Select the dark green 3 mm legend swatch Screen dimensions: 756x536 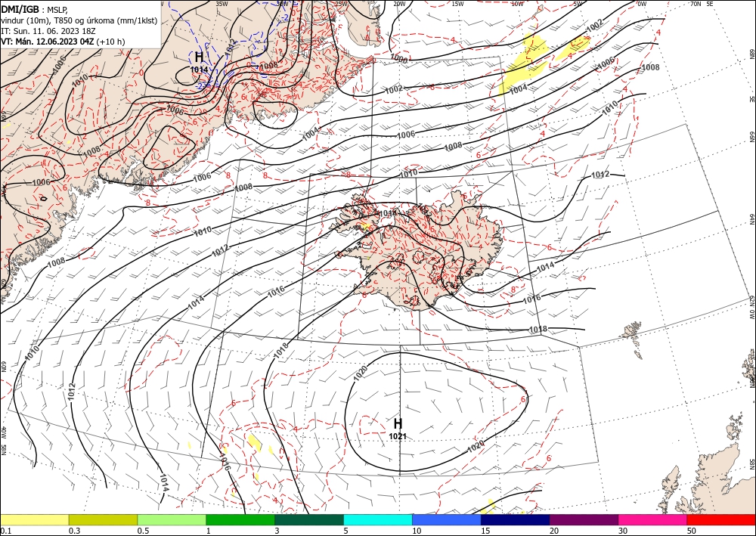coord(309,520)
